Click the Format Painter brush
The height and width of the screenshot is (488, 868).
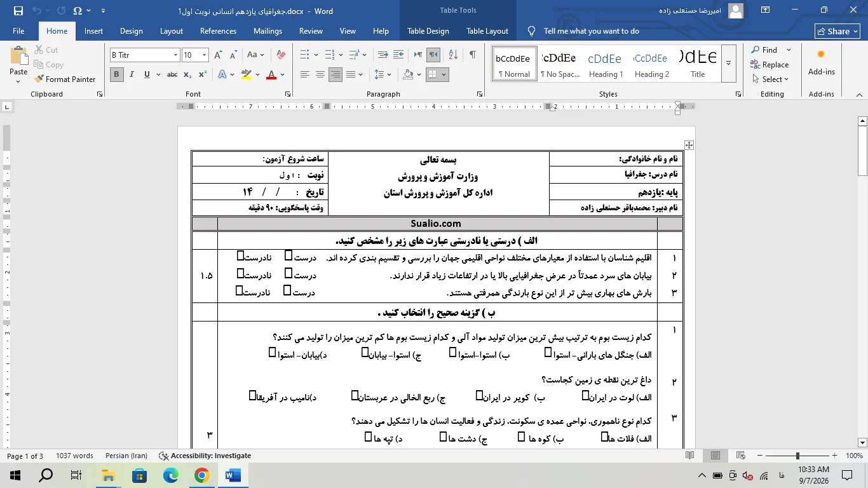coord(64,79)
